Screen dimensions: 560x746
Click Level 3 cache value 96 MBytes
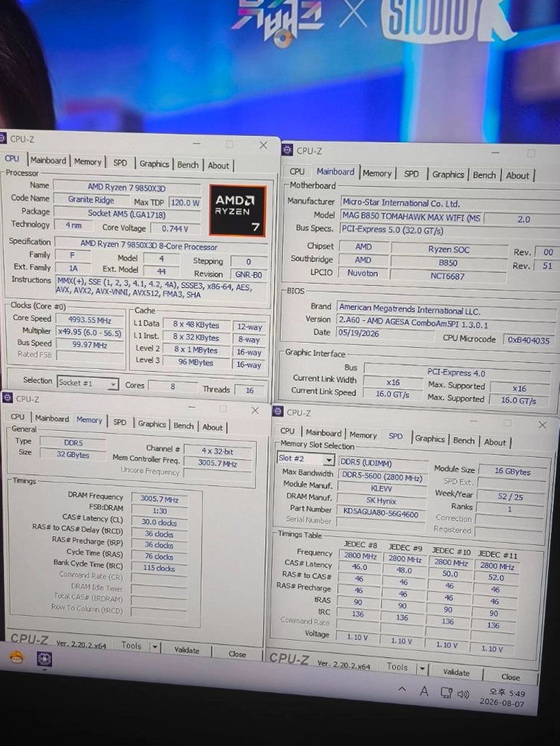196,362
